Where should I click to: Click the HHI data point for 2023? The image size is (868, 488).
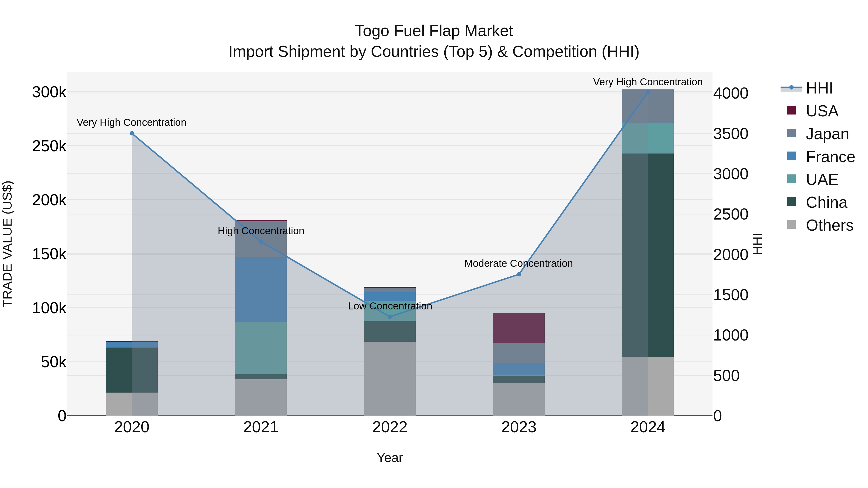519,274
